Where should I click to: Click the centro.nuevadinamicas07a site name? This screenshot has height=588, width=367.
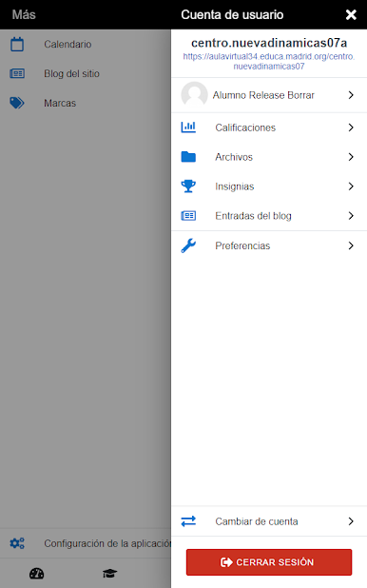tap(269, 43)
